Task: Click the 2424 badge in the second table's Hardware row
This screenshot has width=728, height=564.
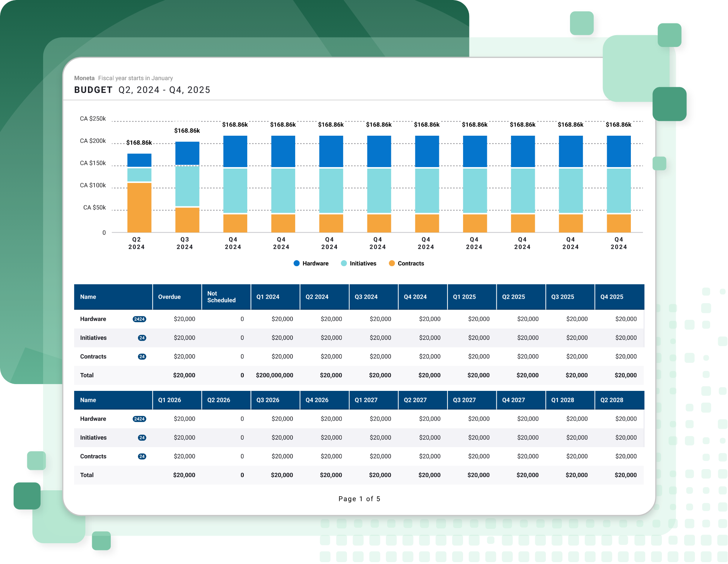Action: pyautogui.click(x=139, y=419)
